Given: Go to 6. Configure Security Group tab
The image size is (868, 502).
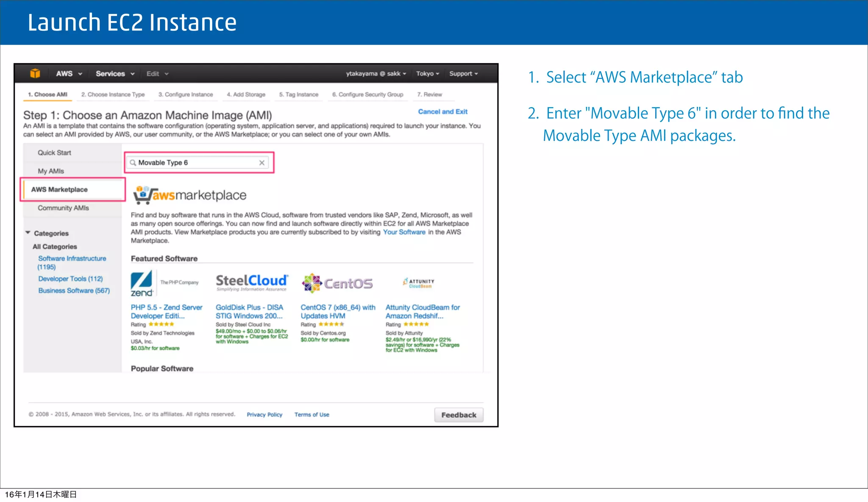Looking at the screenshot, I should pyautogui.click(x=367, y=95).
